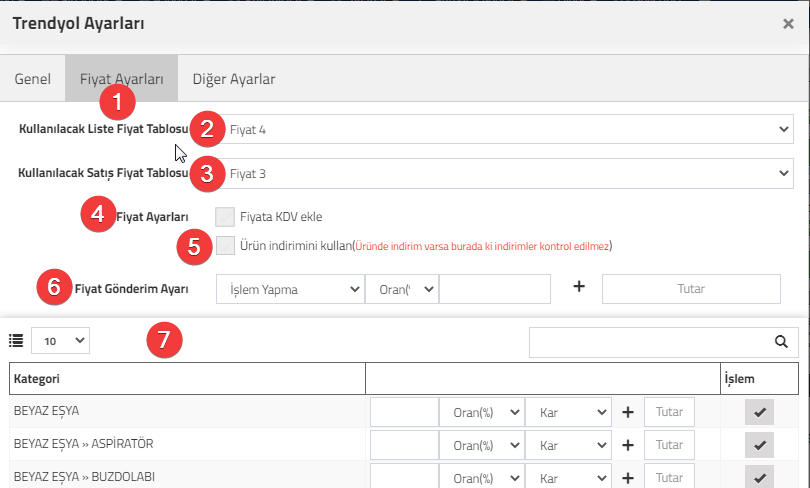Viewport: 810px width, 488px height.
Task: Confirm checkmark for BEYAZ EŞYA row
Action: coord(759,412)
